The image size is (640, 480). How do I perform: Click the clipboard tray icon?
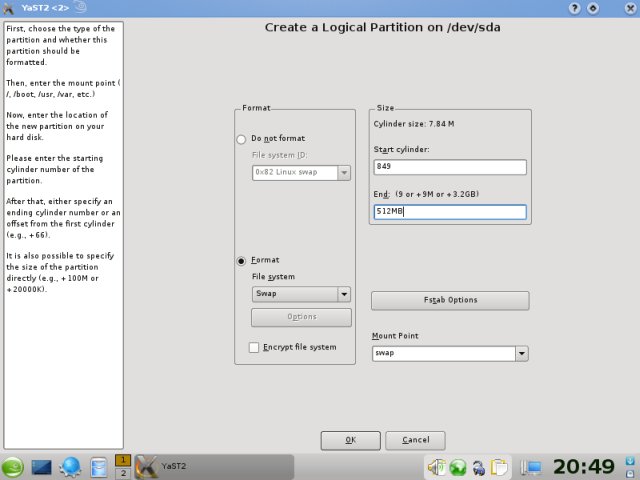(x=500, y=467)
